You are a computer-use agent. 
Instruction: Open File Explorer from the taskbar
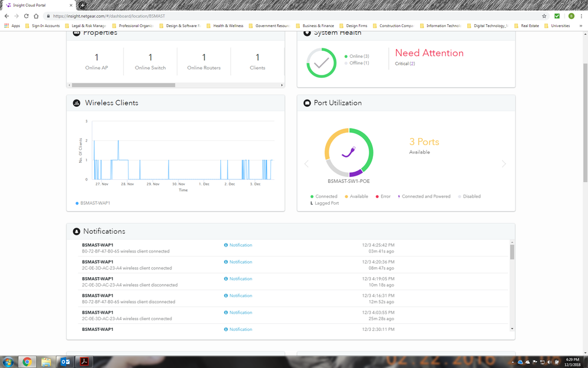(46, 362)
